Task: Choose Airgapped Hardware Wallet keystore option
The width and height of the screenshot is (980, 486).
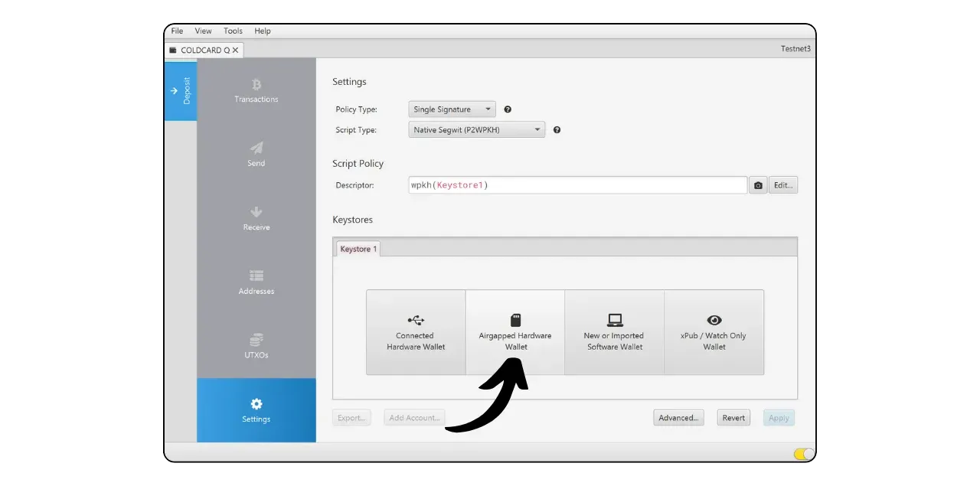Action: coord(515,332)
